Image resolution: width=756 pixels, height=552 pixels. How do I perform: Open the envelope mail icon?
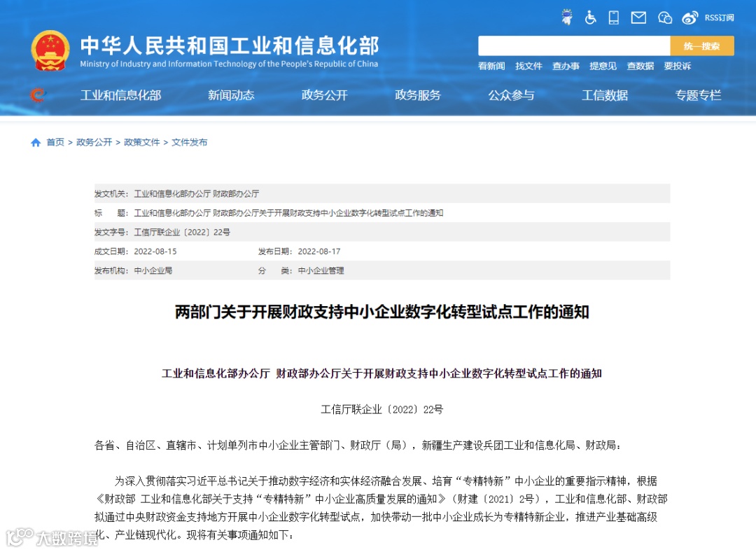[x=638, y=18]
